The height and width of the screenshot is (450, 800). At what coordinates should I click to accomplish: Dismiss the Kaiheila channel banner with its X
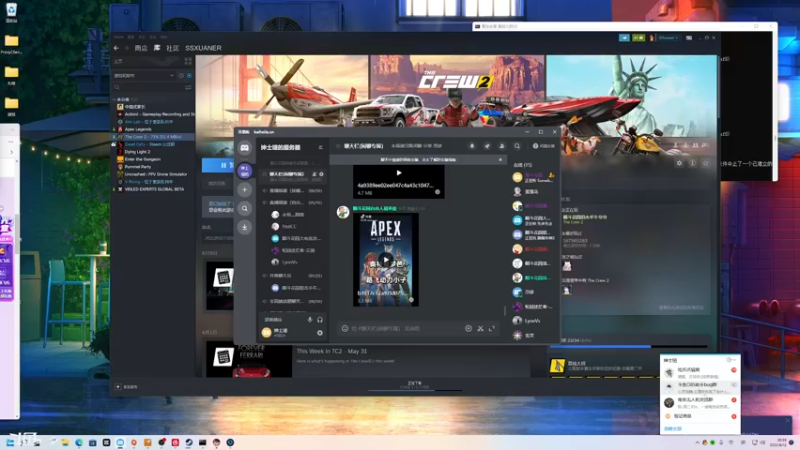click(x=501, y=160)
